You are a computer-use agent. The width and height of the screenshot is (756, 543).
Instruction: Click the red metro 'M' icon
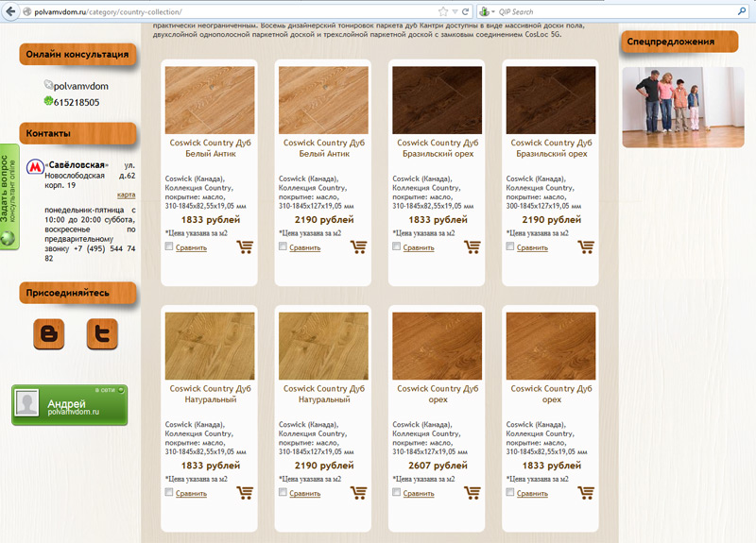coord(35,167)
